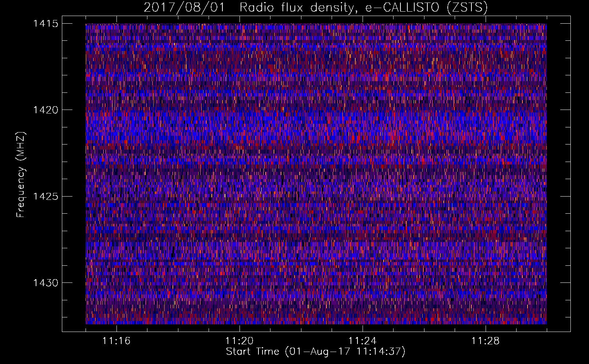Select the 1425 frequency axis label

point(46,197)
